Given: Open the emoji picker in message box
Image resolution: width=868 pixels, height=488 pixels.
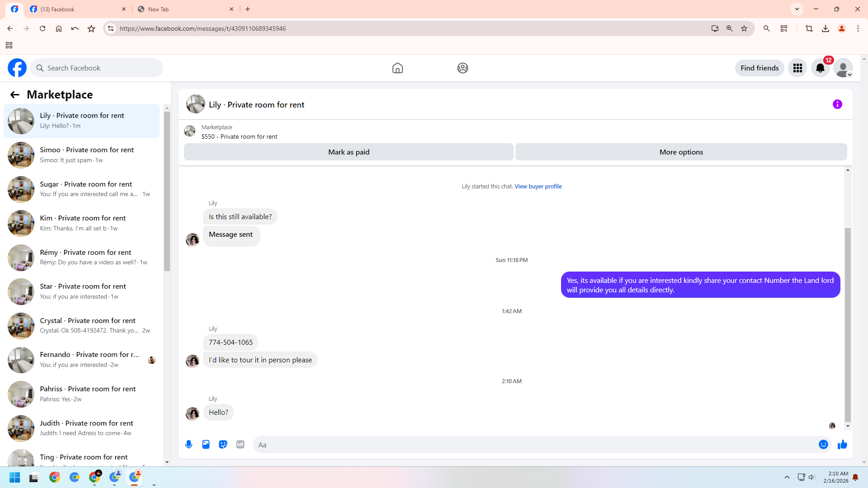Looking at the screenshot, I should tap(823, 445).
